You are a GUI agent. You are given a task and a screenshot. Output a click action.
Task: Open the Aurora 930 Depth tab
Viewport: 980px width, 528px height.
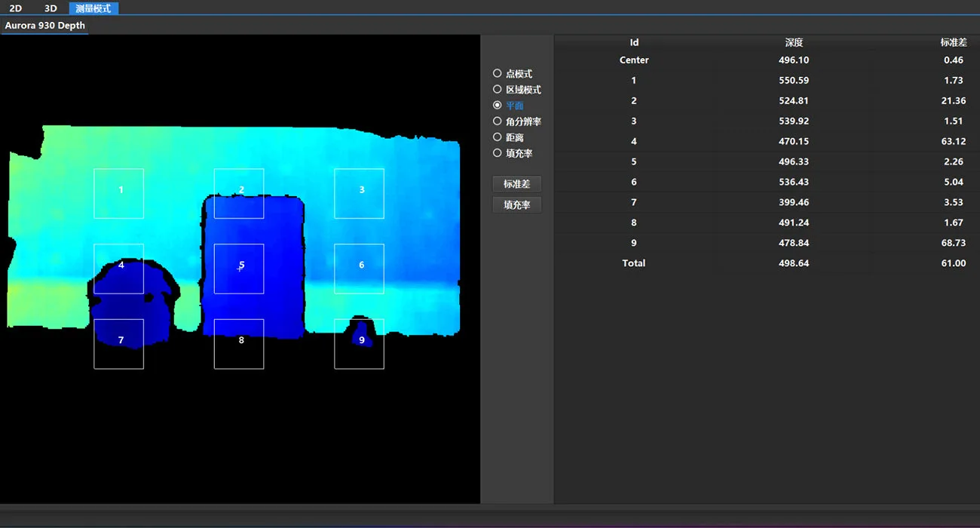(x=45, y=26)
